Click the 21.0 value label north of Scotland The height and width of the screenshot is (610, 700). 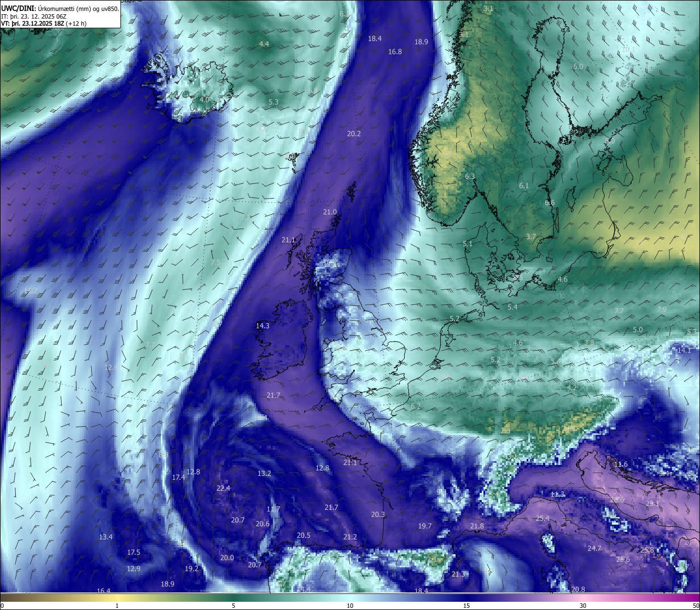[x=330, y=212]
